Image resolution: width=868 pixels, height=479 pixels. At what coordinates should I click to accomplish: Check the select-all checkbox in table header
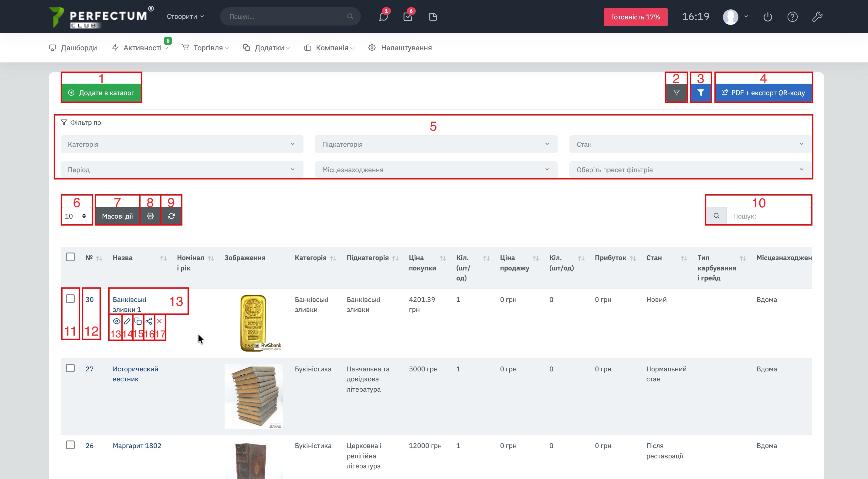point(70,257)
